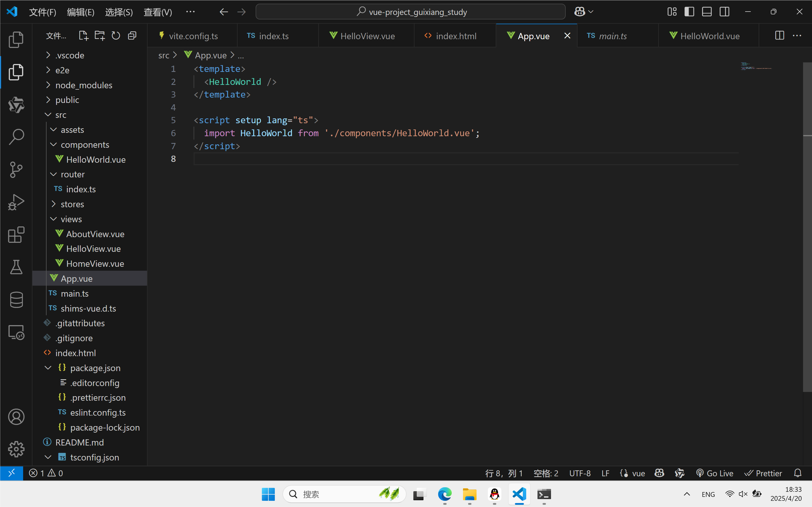The image size is (812, 507).
Task: Open Source Control view icon
Action: pos(16,170)
